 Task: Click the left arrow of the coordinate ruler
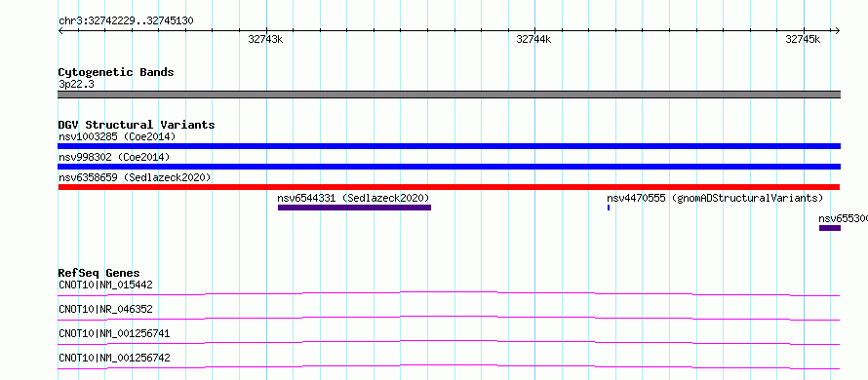pyautogui.click(x=60, y=31)
